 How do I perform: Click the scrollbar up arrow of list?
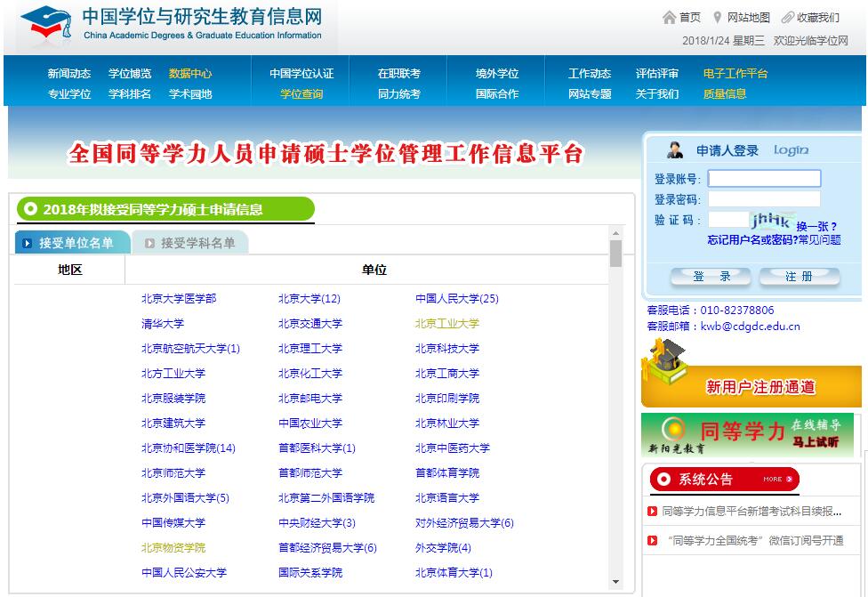(615, 234)
